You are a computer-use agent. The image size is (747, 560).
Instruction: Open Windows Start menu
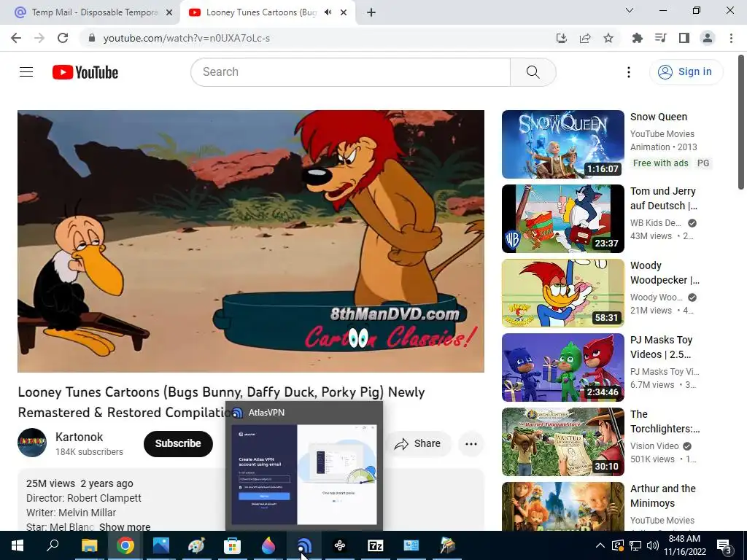click(18, 545)
